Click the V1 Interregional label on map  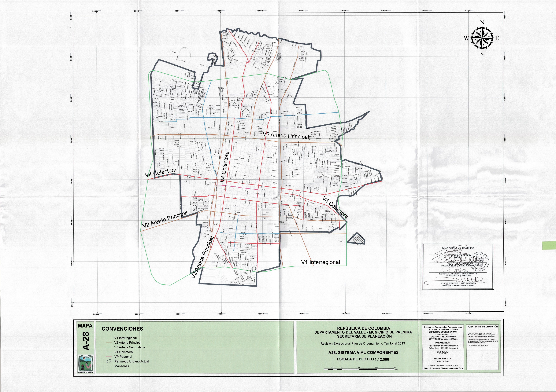320,262
